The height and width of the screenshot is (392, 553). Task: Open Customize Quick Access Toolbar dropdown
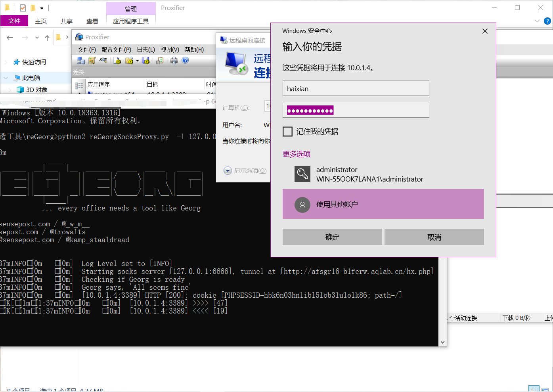click(x=42, y=8)
